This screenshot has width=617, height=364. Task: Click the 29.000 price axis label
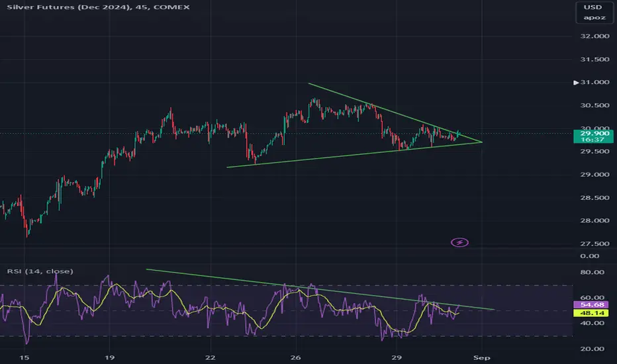click(594, 175)
